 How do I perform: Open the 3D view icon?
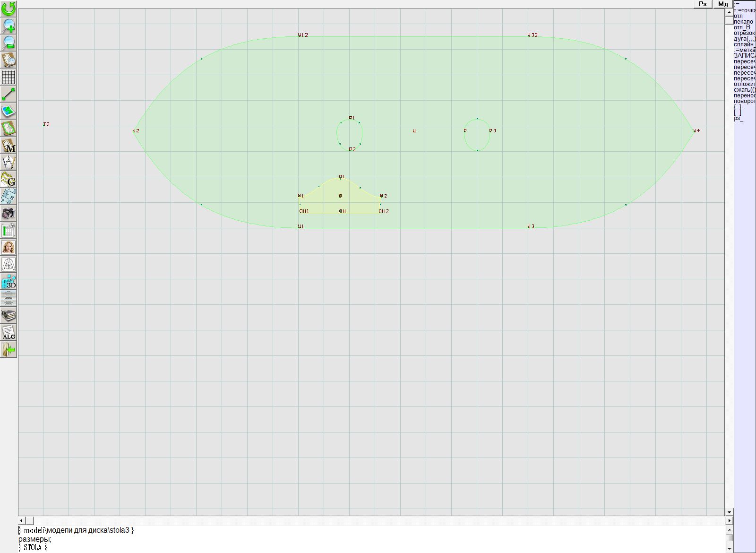(9, 282)
